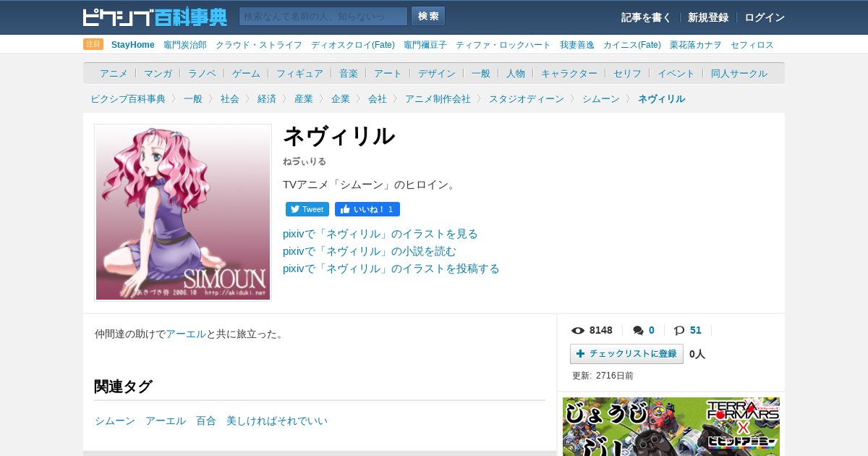This screenshot has width=868, height=456.
Task: Click the search input field
Action: tap(323, 17)
